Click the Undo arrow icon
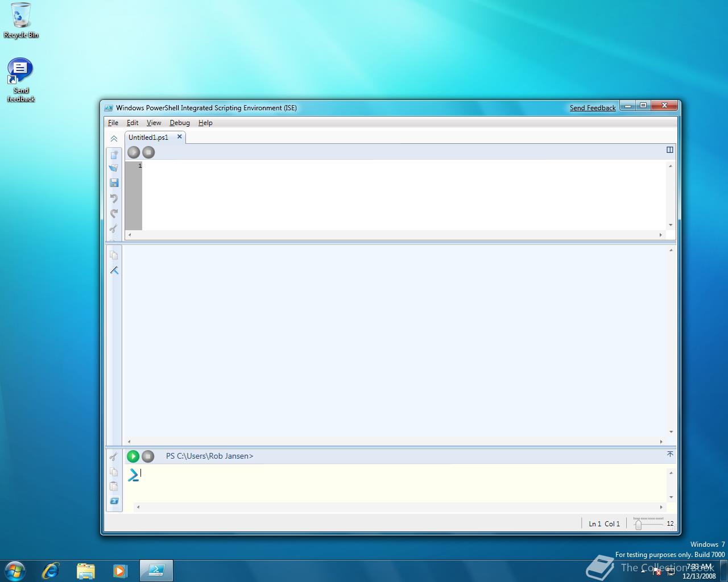Image resolution: width=728 pixels, height=582 pixels. click(114, 198)
